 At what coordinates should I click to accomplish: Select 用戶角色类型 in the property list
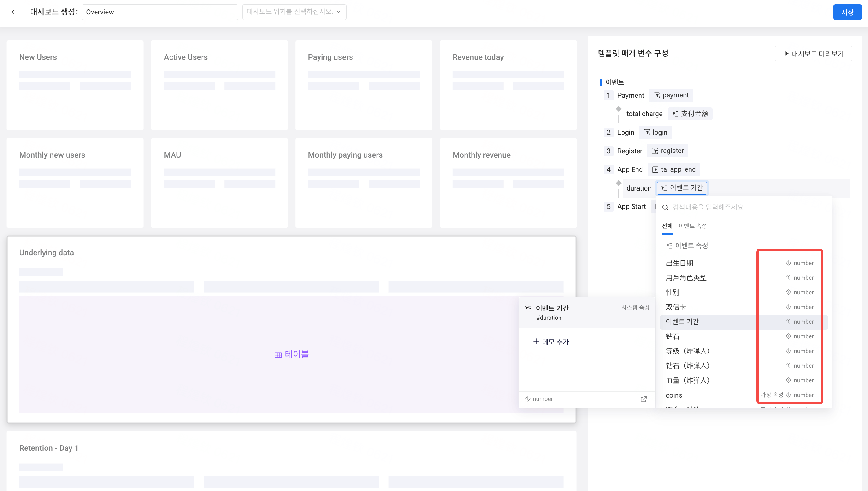point(744,278)
